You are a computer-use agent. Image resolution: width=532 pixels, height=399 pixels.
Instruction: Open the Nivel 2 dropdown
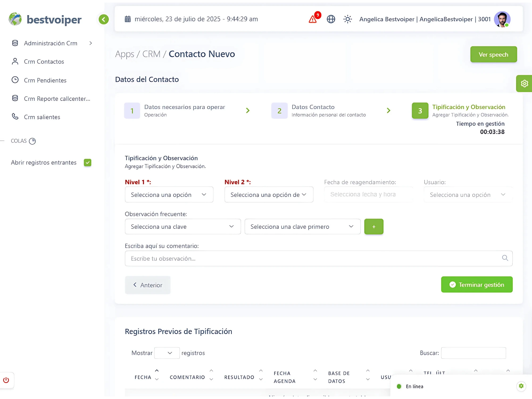pyautogui.click(x=269, y=194)
